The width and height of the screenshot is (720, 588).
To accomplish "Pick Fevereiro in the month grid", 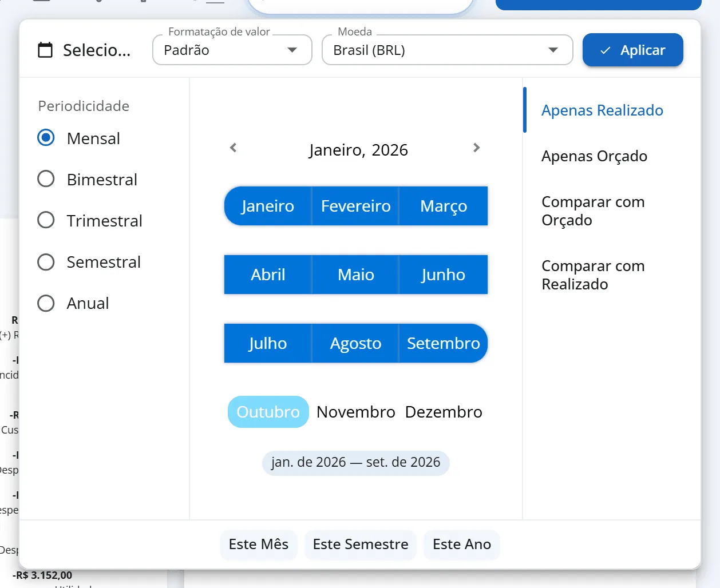I will click(x=356, y=206).
